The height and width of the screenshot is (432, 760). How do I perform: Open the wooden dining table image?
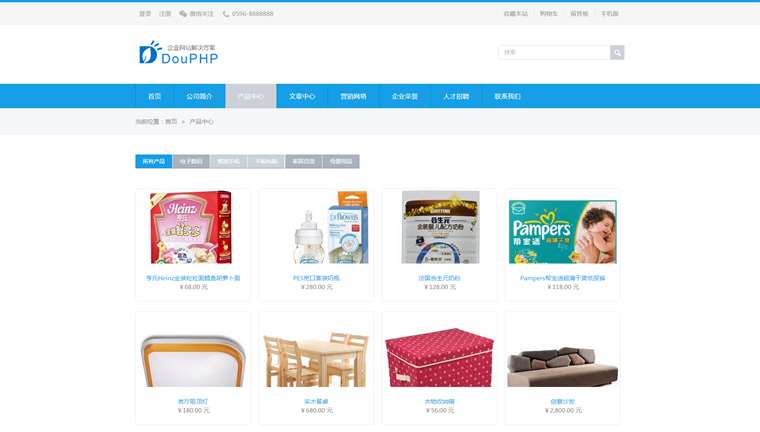316,359
